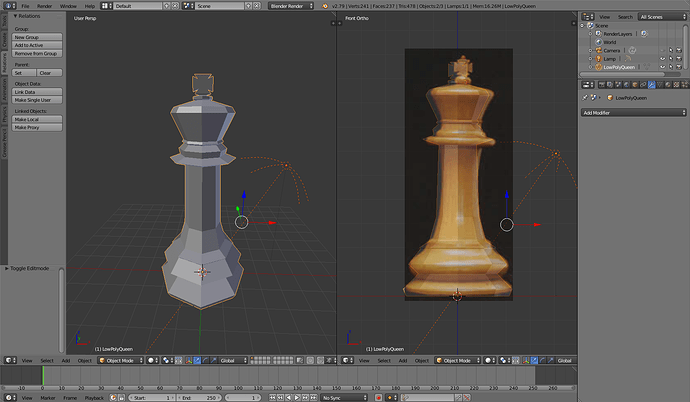Select rotate manipulator in left viewport header
This screenshot has width=690, height=402.
(x=205, y=360)
